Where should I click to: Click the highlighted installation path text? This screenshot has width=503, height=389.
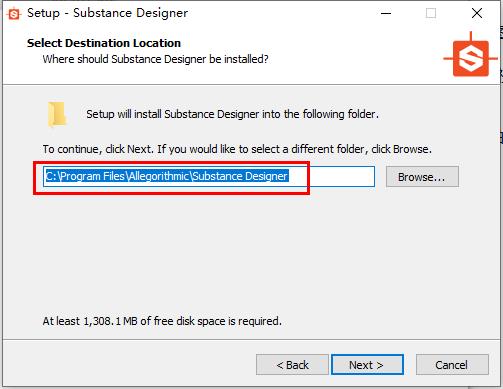pos(167,176)
